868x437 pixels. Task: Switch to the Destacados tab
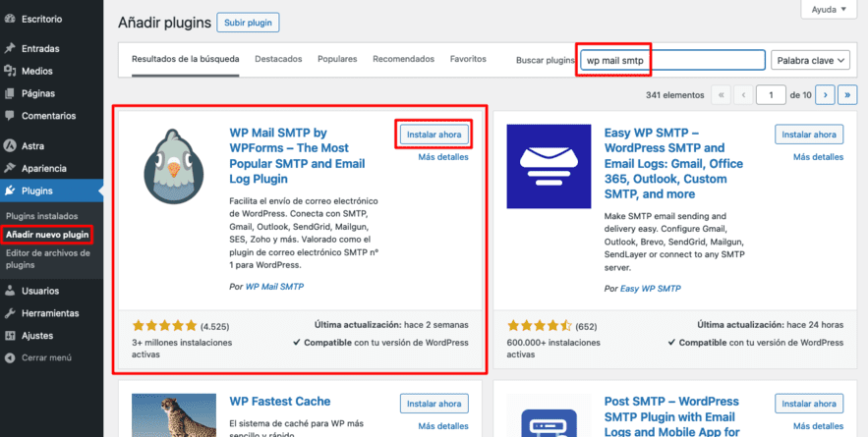(278, 59)
